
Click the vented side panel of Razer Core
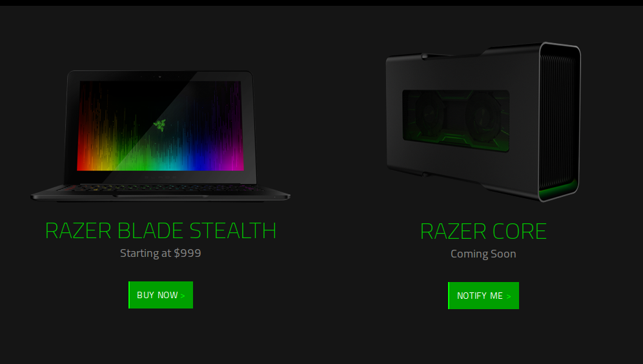556,119
